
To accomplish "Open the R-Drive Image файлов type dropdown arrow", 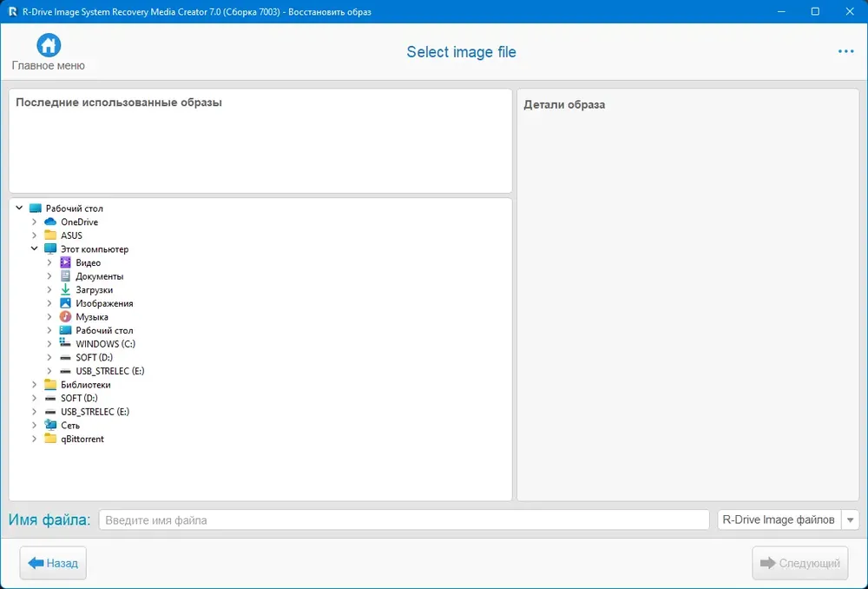I will click(x=850, y=520).
